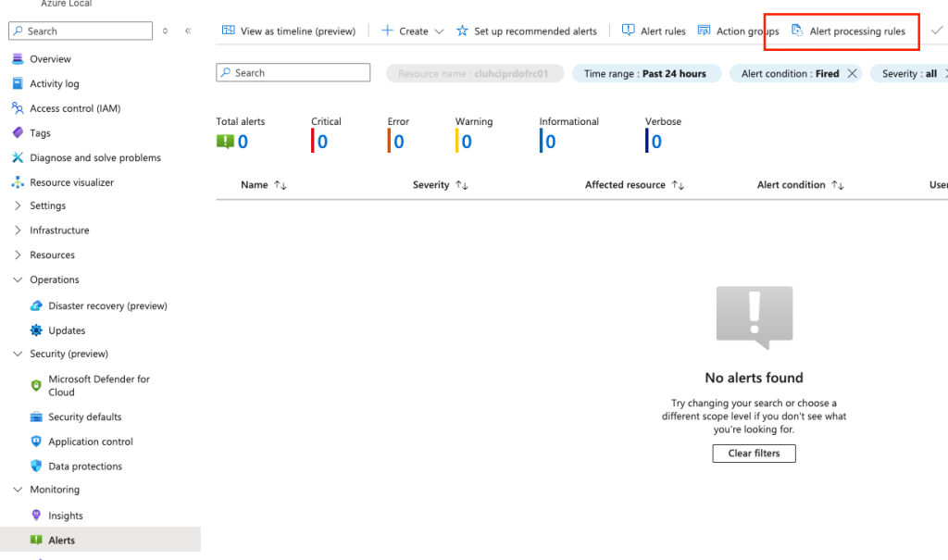Screen dimensions: 948x560
Task: Open the Alert rules toolbar item
Action: pyautogui.click(x=654, y=31)
